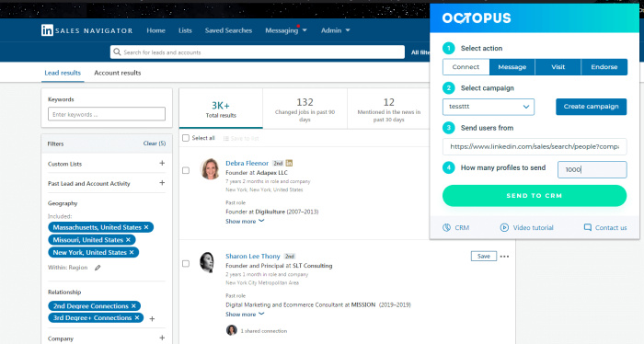The height and width of the screenshot is (344, 644).
Task: Select the Message action tab in Octopus
Action: [x=512, y=67]
